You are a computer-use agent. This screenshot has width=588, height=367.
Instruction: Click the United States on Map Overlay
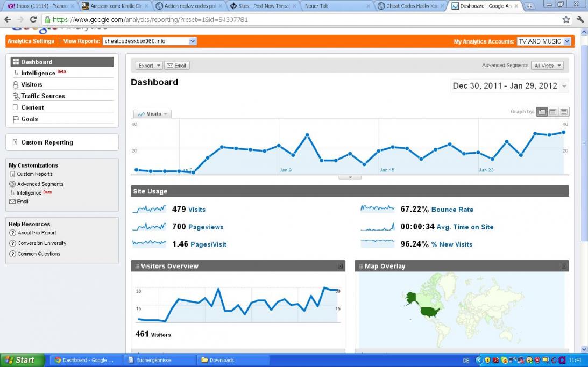tap(430, 312)
